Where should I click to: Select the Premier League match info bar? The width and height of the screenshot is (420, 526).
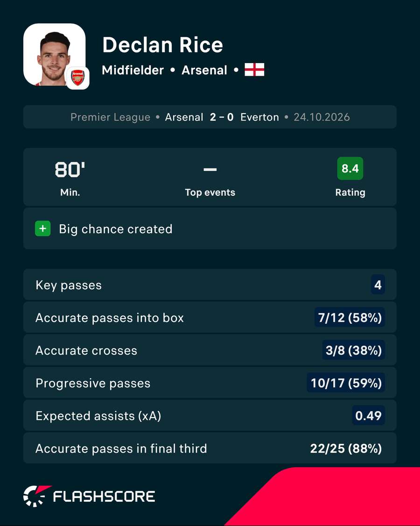(x=210, y=117)
